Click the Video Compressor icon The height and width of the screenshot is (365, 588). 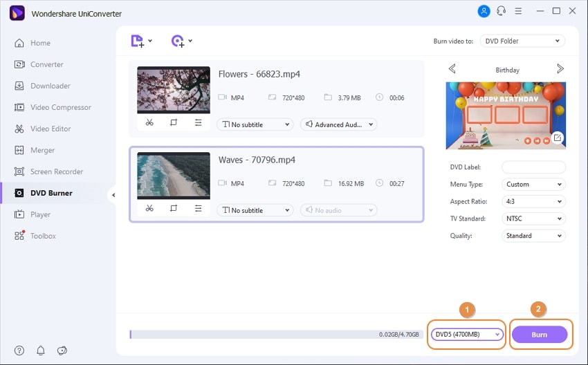click(19, 107)
